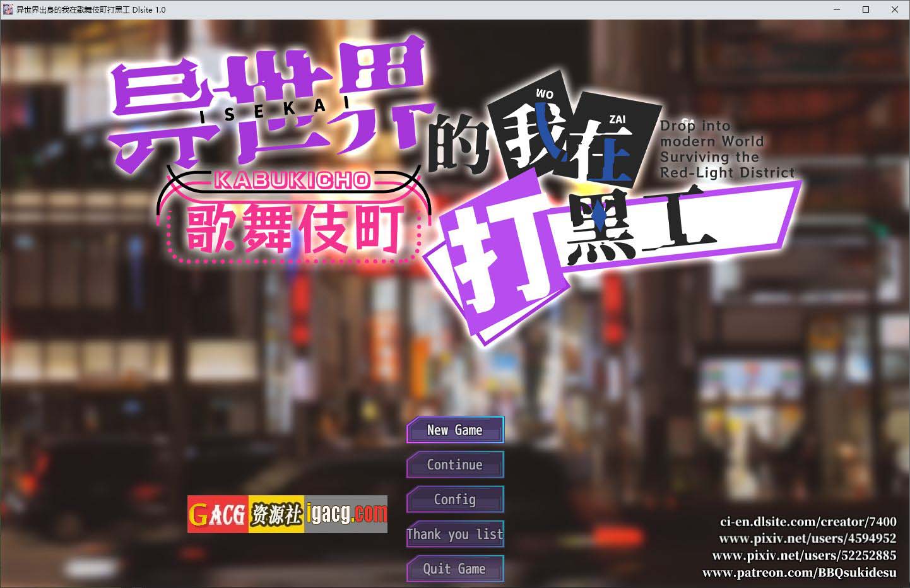Click the GACG watermark banner logo

point(287,514)
